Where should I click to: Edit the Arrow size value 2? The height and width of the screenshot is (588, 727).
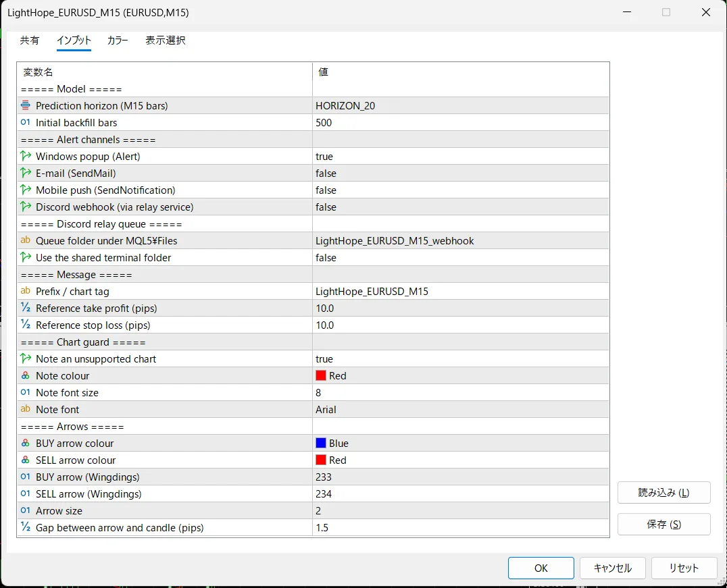(460, 510)
